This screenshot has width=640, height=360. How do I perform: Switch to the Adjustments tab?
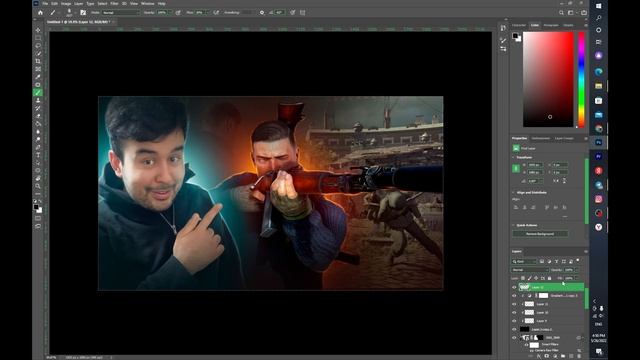[540, 138]
